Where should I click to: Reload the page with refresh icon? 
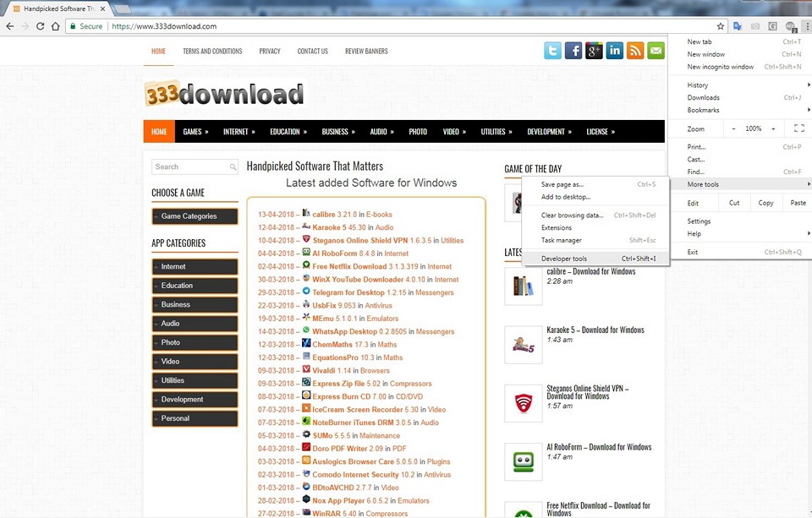(40, 26)
